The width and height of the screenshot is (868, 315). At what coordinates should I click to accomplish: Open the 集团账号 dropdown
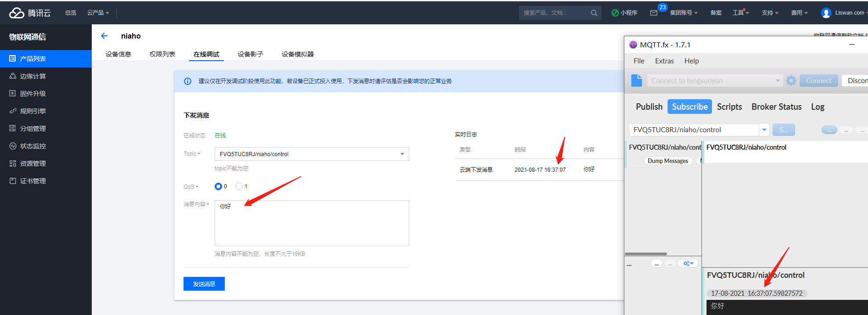pos(684,13)
